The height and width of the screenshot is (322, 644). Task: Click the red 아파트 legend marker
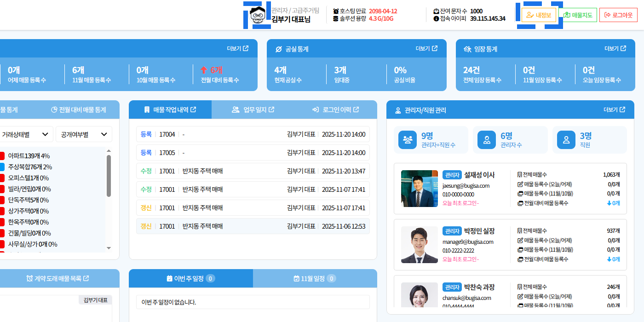pos(2,156)
